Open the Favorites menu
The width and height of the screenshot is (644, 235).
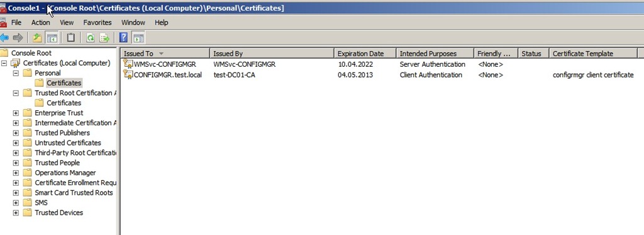[97, 23]
